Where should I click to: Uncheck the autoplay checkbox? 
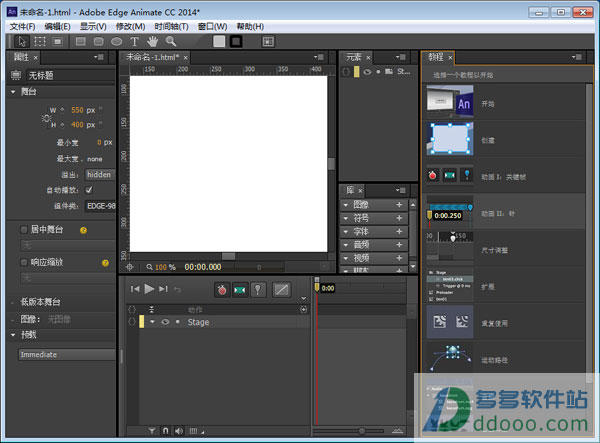[89, 190]
